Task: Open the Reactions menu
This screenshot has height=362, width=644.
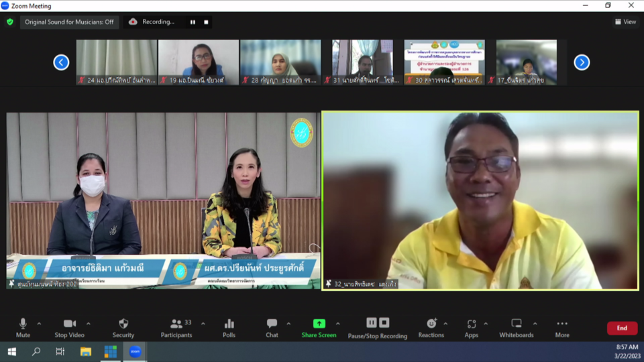Action: click(x=431, y=327)
